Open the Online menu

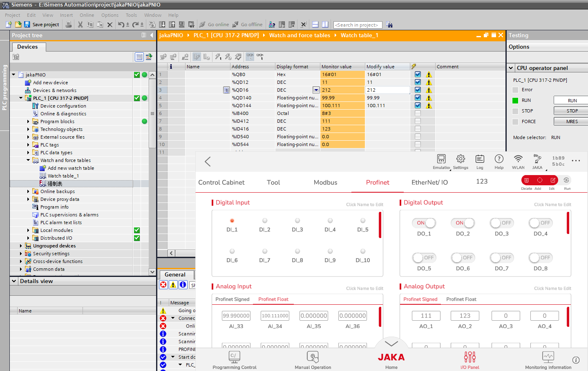87,15
